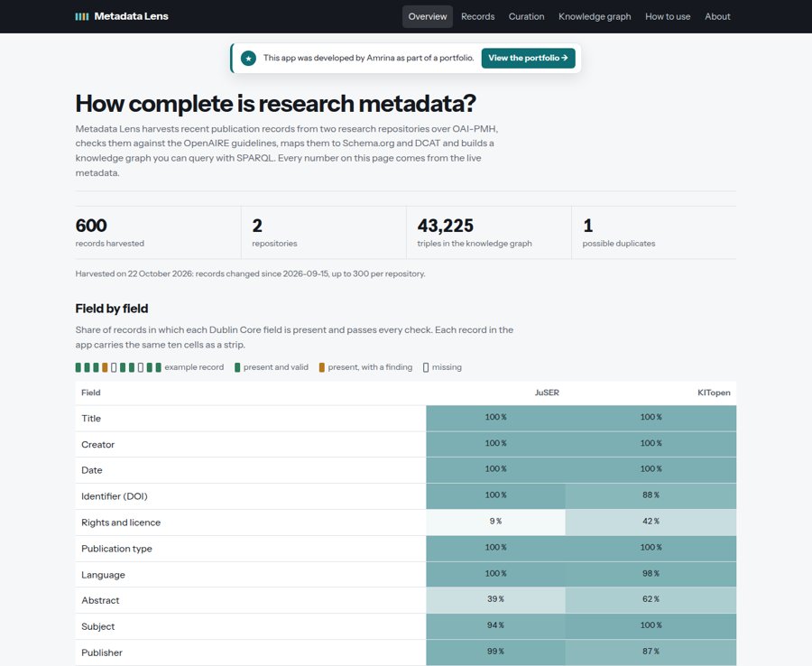812x666 pixels.
Task: Go to the Records page
Action: pyautogui.click(x=477, y=16)
